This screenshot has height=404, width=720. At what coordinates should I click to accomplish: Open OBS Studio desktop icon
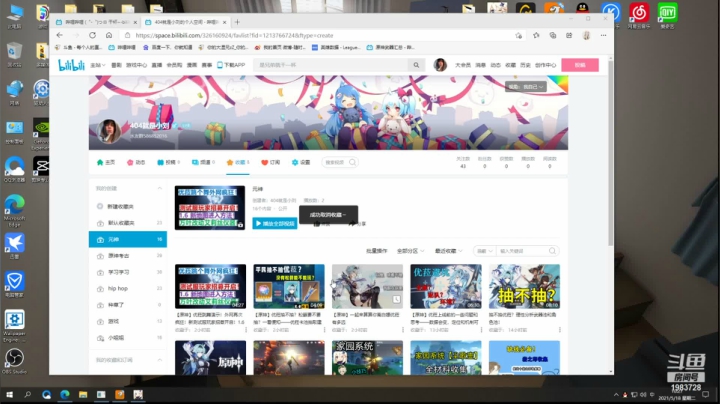pyautogui.click(x=14, y=361)
